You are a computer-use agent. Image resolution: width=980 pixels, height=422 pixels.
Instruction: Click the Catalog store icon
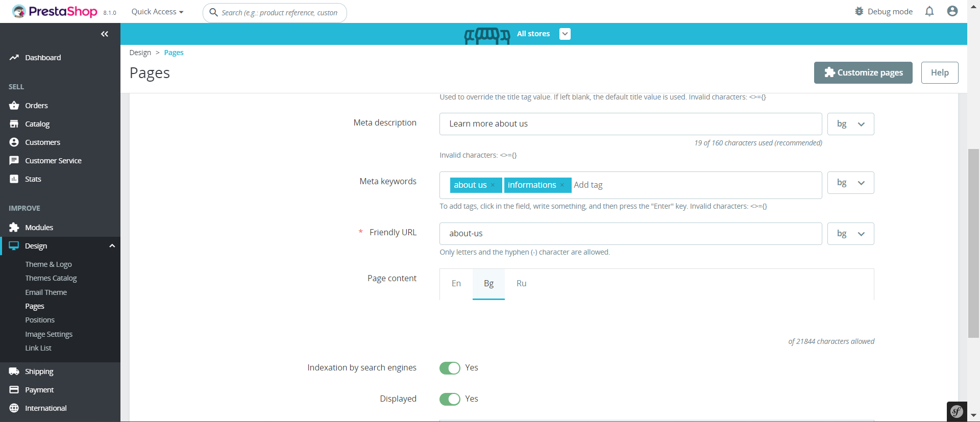pyautogui.click(x=14, y=124)
